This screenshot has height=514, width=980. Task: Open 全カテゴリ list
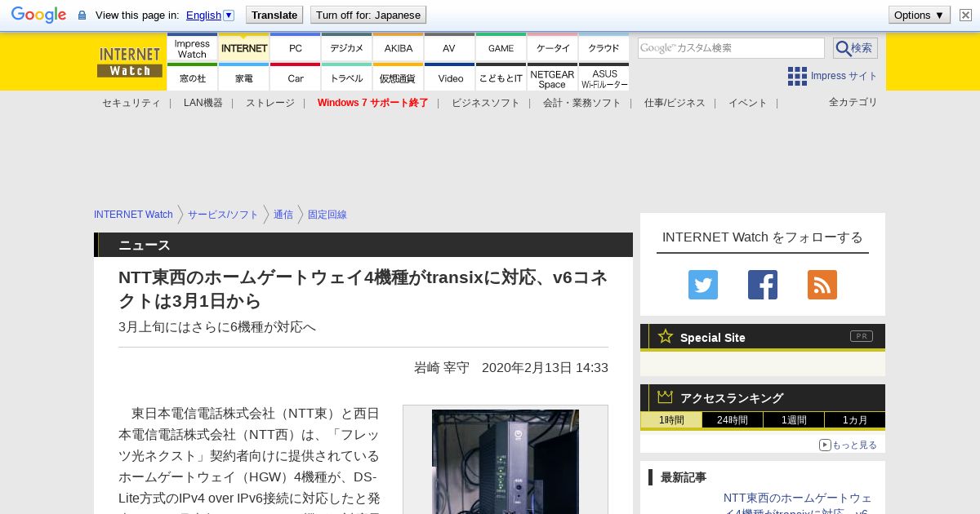[853, 102]
